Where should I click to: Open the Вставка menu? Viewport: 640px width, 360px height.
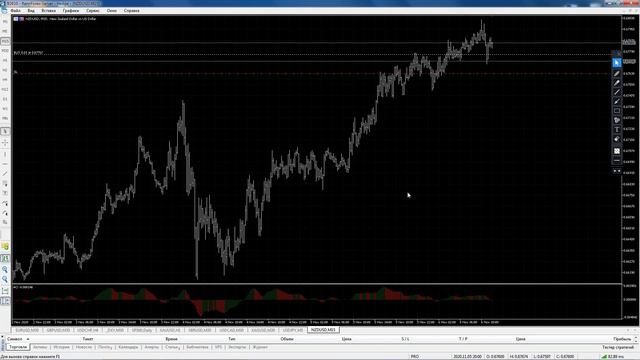[x=49, y=11]
